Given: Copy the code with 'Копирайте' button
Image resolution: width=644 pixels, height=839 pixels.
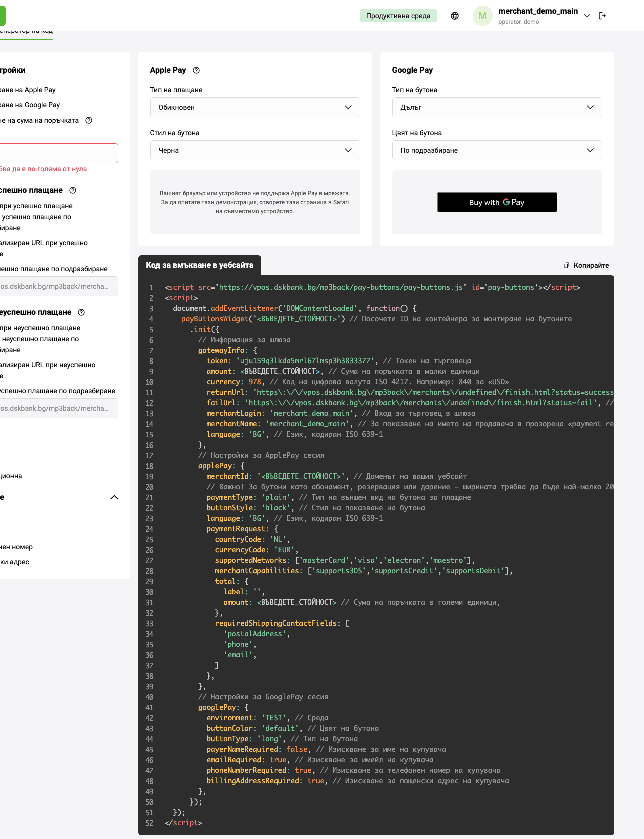Looking at the screenshot, I should [586, 265].
